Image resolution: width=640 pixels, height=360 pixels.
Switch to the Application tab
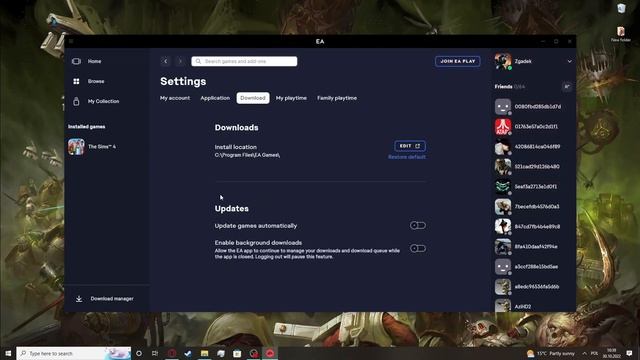tap(215, 98)
